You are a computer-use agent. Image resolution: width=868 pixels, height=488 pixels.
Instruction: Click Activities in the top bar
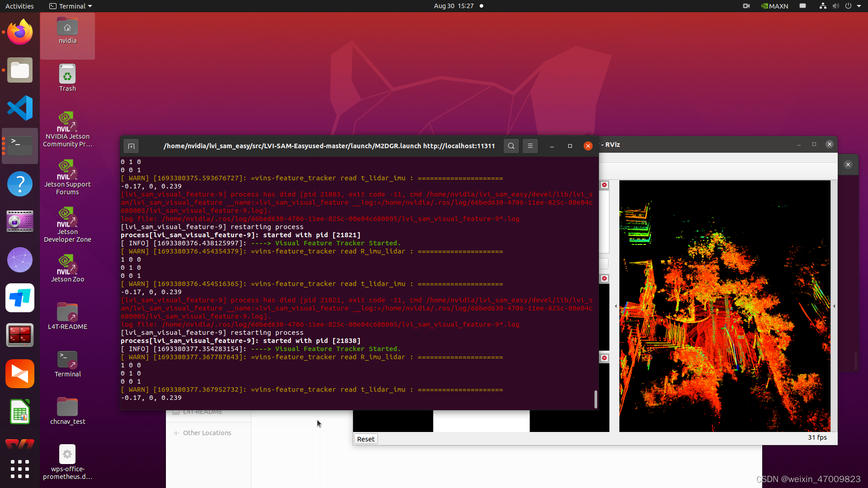pyautogui.click(x=19, y=6)
